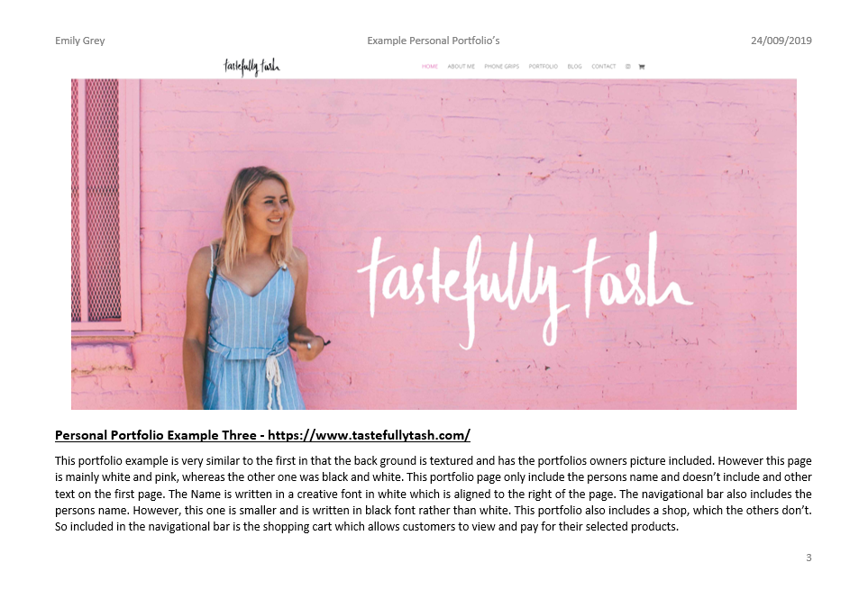Click the woman in blue dress photo

click(x=255, y=287)
